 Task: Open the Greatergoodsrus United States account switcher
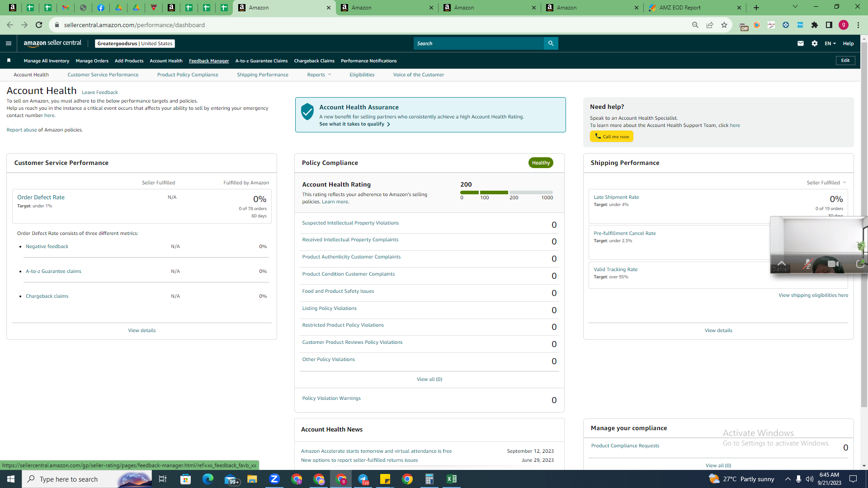[x=135, y=43]
